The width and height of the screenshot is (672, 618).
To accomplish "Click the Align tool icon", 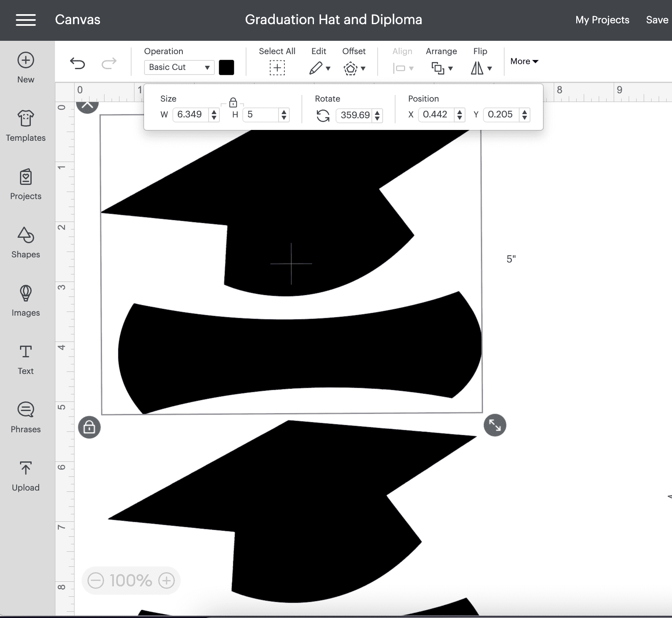I will [x=399, y=68].
